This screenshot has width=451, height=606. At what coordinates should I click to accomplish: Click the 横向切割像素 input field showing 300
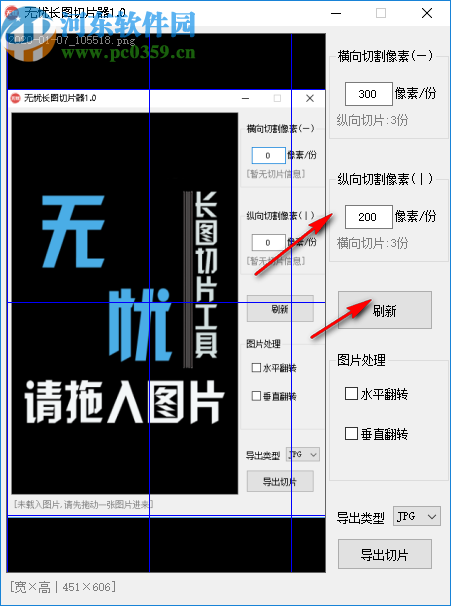(369, 94)
